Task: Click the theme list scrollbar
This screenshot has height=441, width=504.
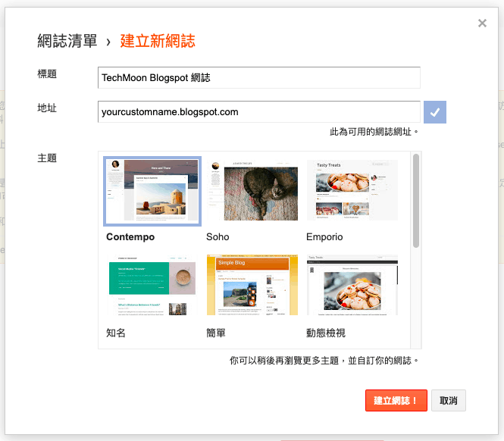Action: [416, 201]
